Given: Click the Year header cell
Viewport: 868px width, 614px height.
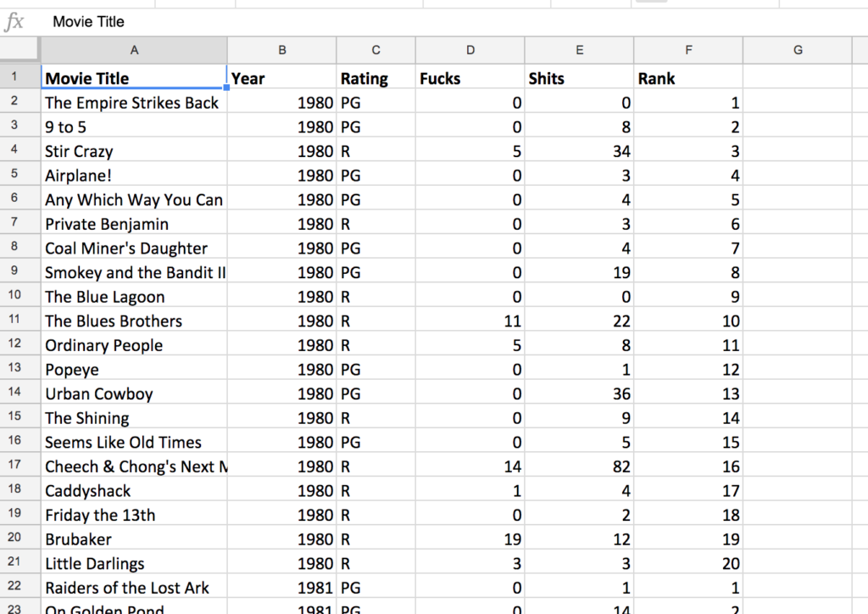Looking at the screenshot, I should pos(281,77).
